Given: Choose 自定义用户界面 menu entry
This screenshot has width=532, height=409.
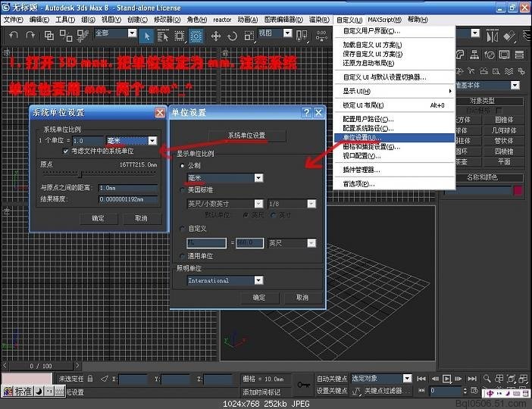Looking at the screenshot, I should point(394,31).
